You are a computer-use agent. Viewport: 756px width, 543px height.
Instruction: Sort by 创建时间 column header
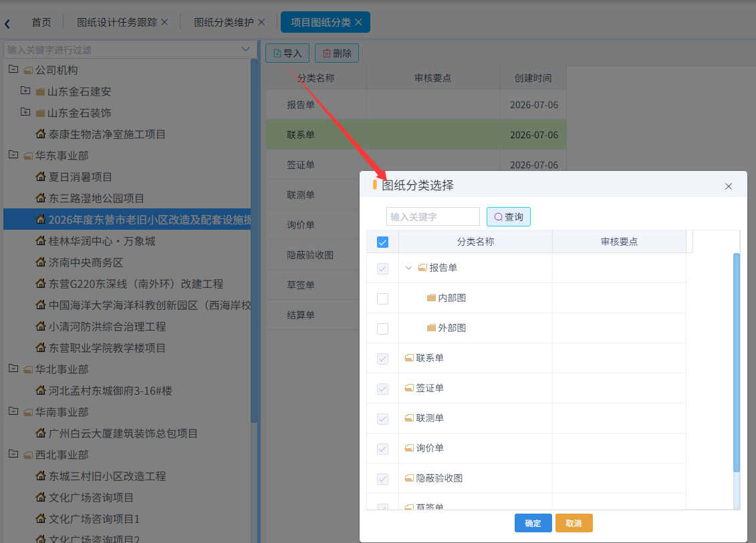pyautogui.click(x=533, y=78)
